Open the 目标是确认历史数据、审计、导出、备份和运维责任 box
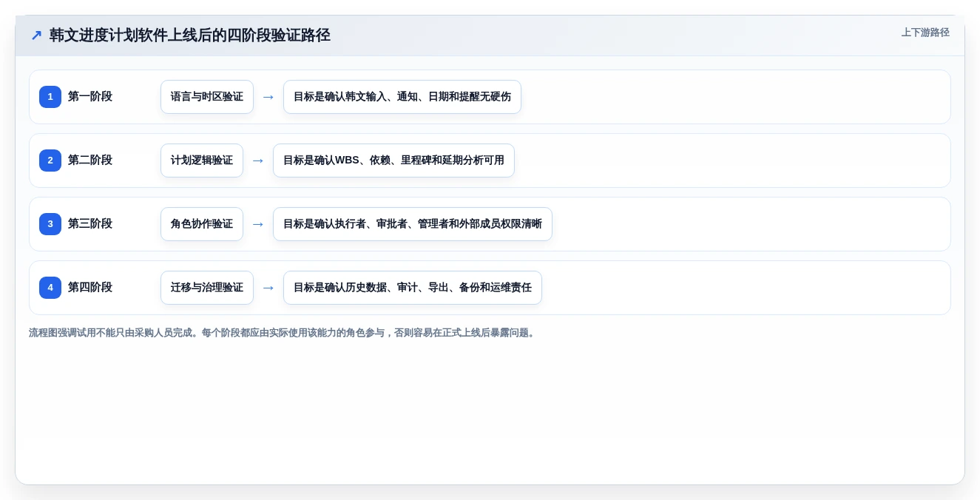Image resolution: width=980 pixels, height=500 pixels. (x=413, y=288)
